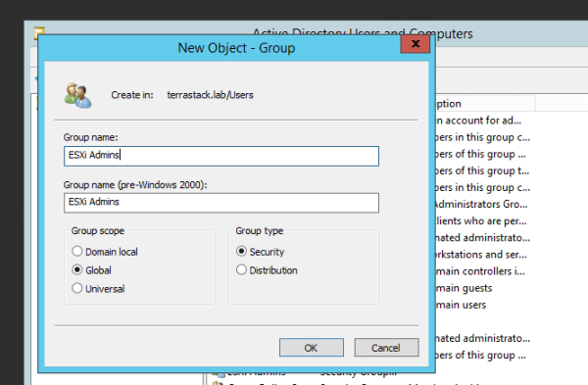This screenshot has width=588, height=385.
Task: Select the 'main guests' description row
Action: pyautogui.click(x=464, y=288)
